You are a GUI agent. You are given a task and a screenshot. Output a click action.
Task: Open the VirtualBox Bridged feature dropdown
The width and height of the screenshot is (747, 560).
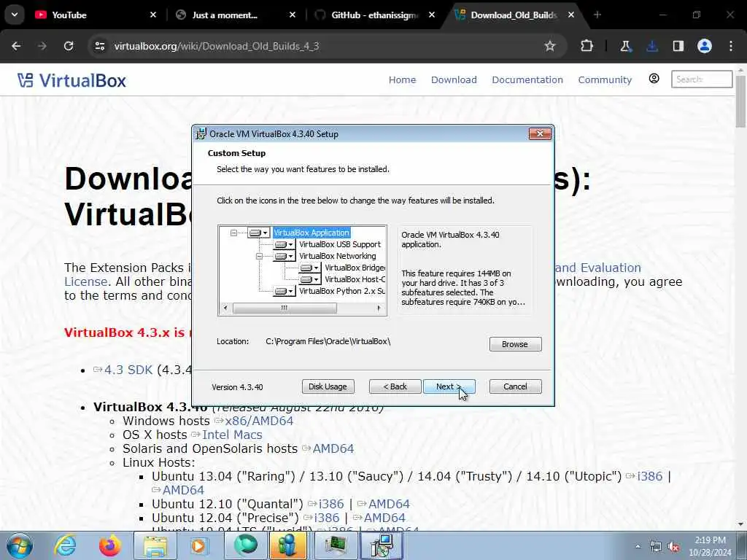309,268
